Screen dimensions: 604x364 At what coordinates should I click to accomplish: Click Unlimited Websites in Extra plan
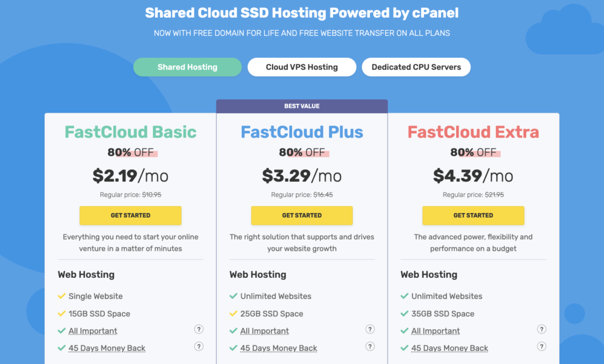point(447,296)
